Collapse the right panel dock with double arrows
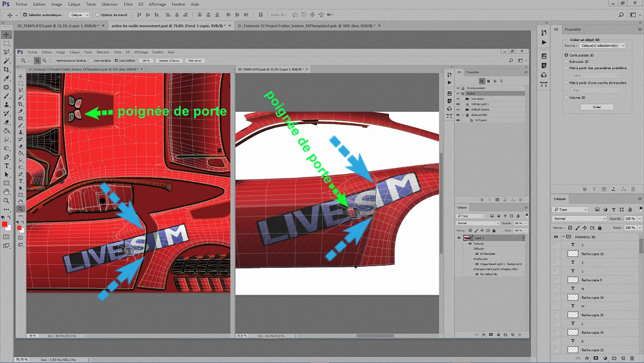Image resolution: width=644 pixels, height=363 pixels. (x=640, y=23)
